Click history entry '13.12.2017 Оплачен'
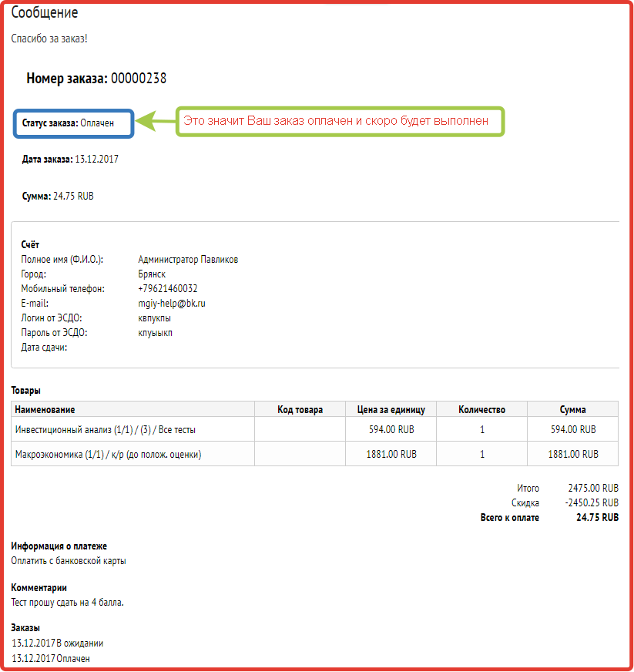The image size is (634, 672). [x=51, y=659]
